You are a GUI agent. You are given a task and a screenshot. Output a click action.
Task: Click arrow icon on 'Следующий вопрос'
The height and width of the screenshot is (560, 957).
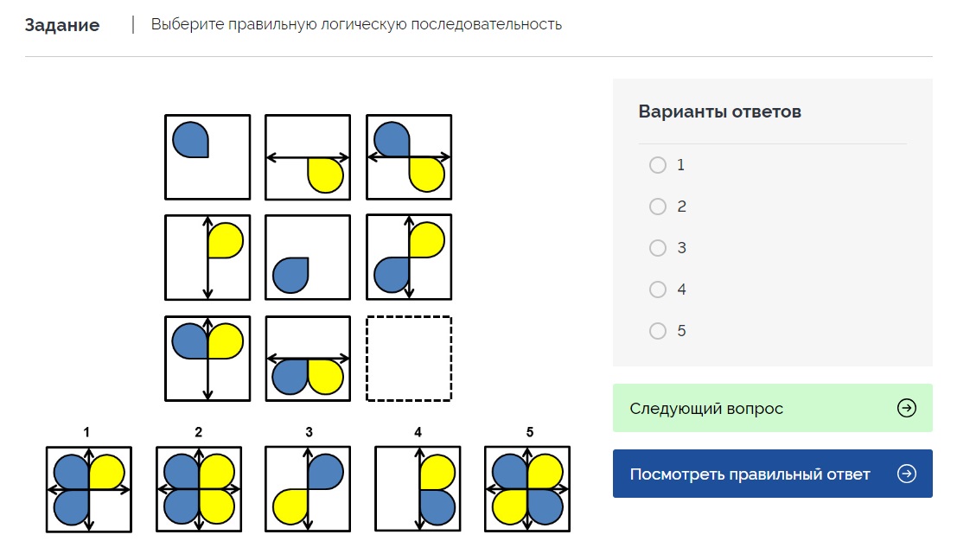(906, 408)
